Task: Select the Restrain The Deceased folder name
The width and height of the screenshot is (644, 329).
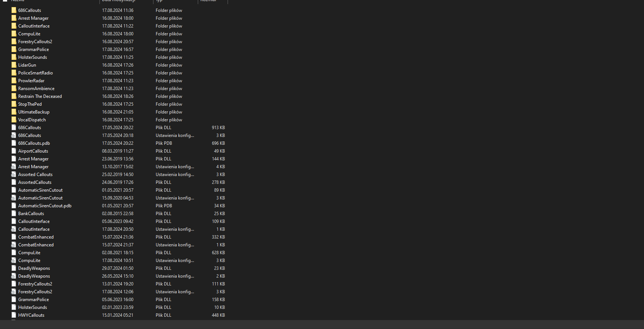Action: pos(40,96)
